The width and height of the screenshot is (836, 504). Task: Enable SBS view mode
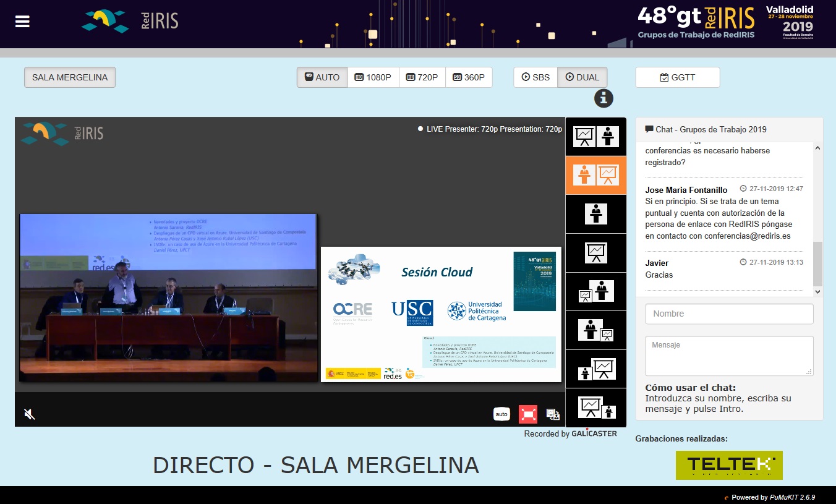535,77
